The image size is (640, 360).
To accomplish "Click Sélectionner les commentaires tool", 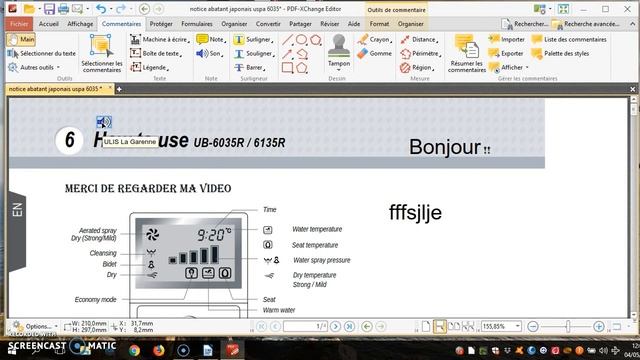I will click(102, 54).
